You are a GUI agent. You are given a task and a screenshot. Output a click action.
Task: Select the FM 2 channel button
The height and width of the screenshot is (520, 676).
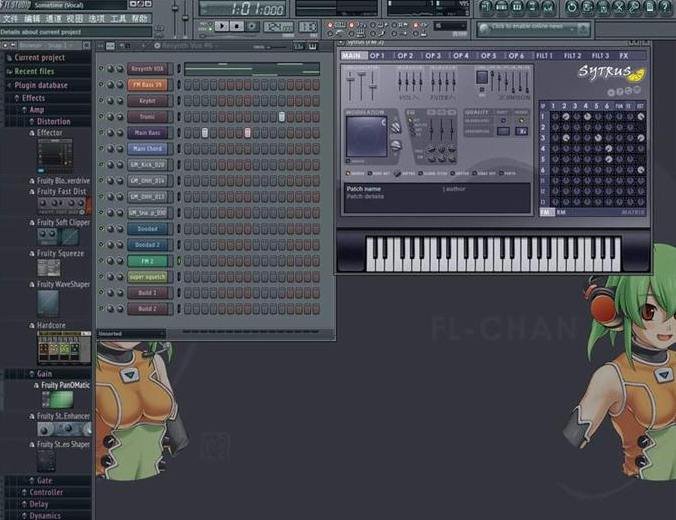click(x=147, y=261)
